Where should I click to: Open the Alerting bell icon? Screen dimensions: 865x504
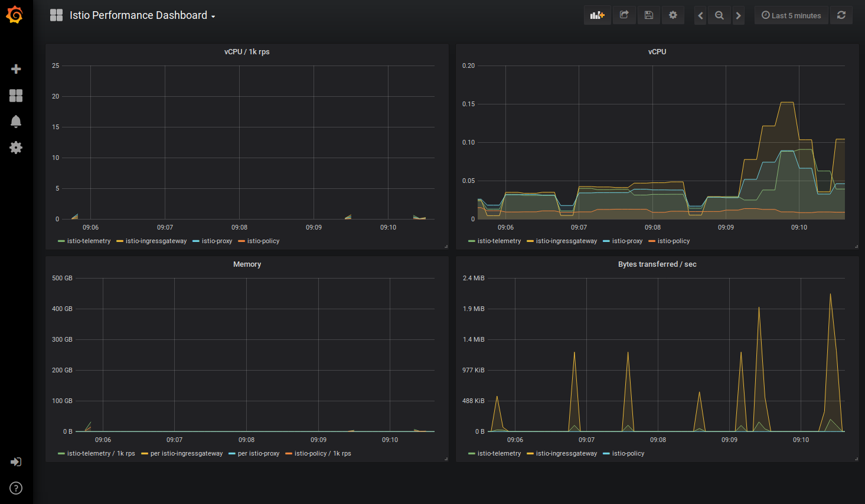click(x=16, y=122)
